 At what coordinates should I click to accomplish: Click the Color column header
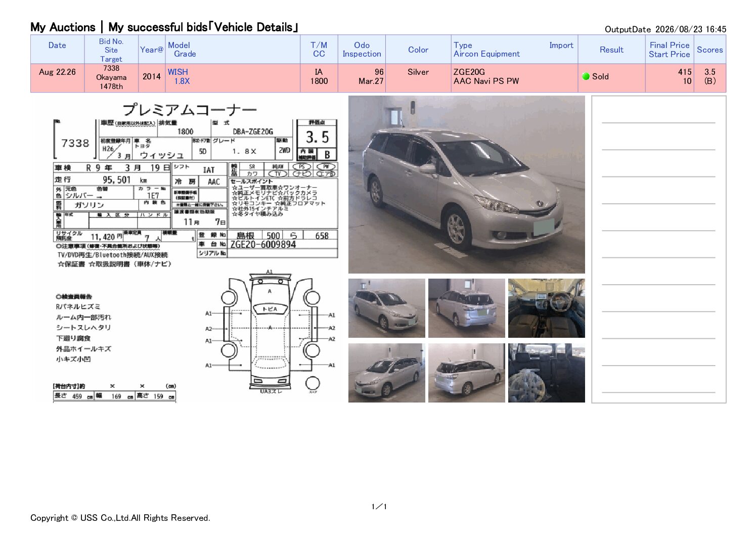[418, 50]
